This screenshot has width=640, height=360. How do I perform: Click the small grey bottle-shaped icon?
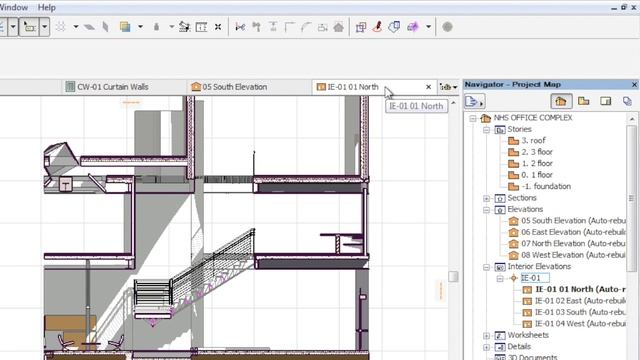156,27
